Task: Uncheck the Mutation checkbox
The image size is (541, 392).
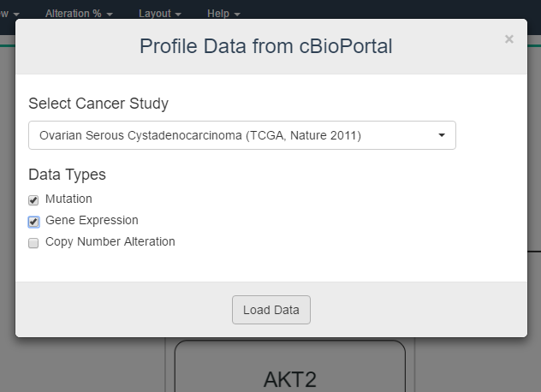Action: [33, 200]
